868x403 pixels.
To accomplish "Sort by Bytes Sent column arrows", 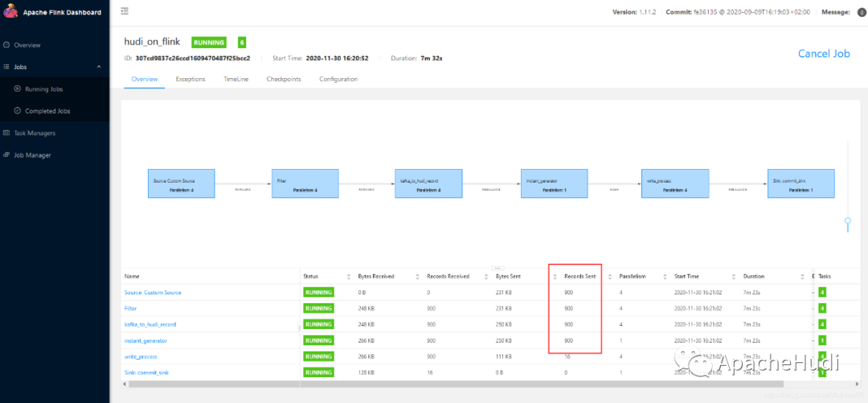I will click(555, 277).
